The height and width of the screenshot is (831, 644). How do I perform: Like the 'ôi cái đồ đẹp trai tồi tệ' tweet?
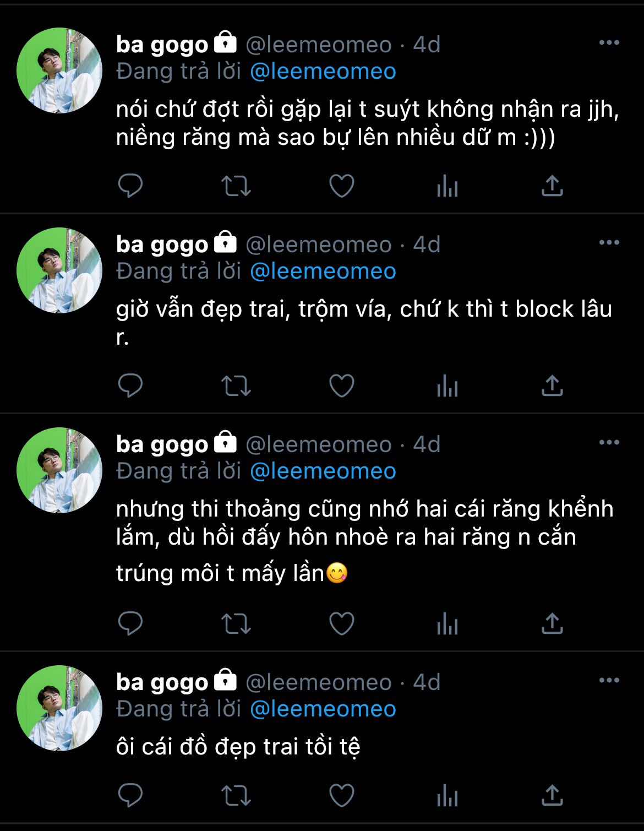pyautogui.click(x=342, y=796)
